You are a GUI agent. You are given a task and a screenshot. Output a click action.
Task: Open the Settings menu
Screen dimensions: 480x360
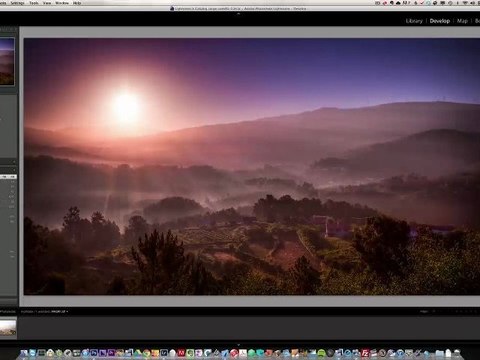point(17,3)
